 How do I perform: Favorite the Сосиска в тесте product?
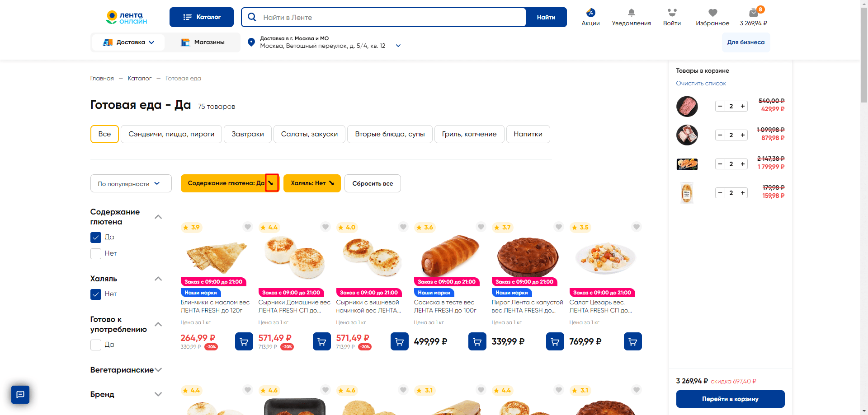pos(481,227)
